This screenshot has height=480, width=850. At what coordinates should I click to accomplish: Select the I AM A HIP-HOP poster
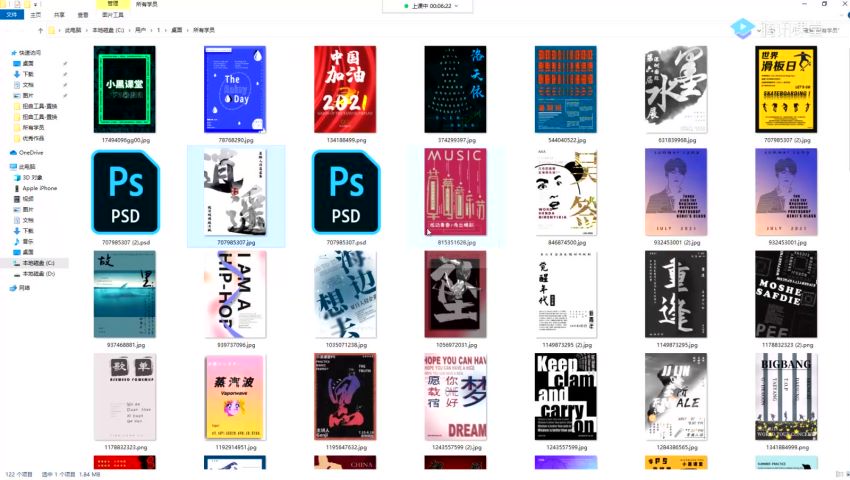(x=235, y=295)
